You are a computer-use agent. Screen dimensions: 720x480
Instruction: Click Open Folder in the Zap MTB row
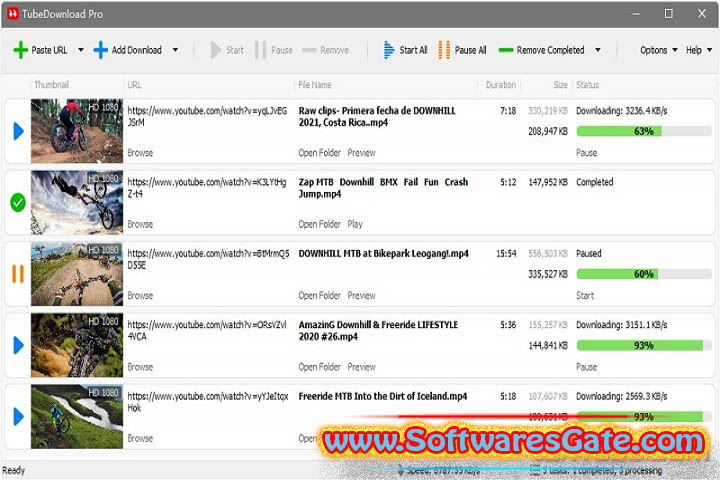(x=320, y=224)
